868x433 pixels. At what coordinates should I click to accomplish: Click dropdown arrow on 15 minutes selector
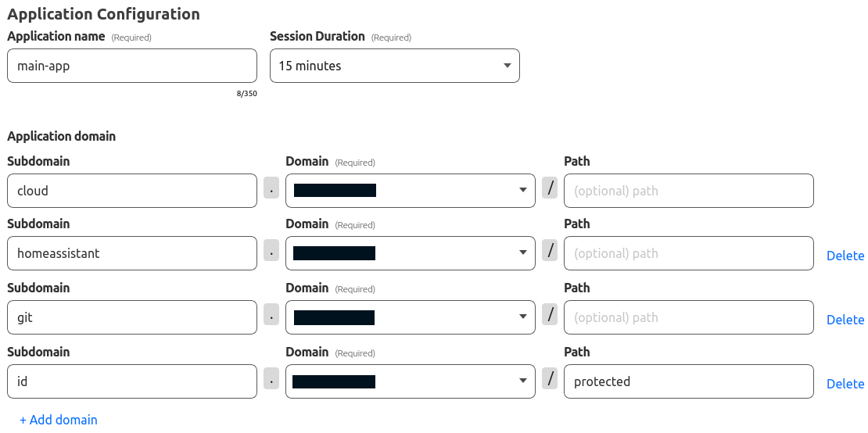[507, 66]
